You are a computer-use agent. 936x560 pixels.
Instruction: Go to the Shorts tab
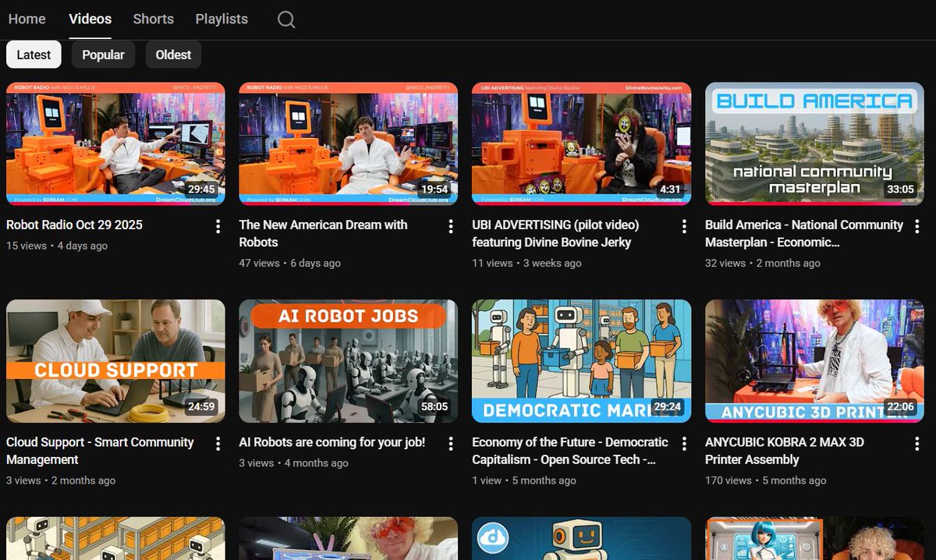(153, 19)
